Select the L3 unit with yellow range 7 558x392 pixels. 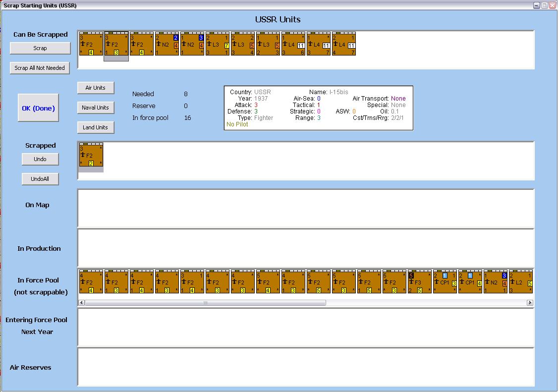click(x=217, y=44)
